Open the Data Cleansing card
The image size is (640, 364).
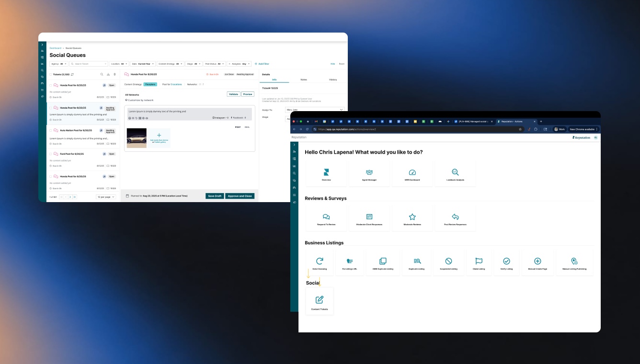click(320, 262)
